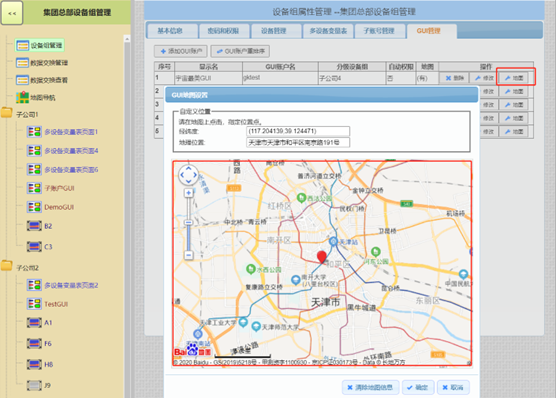Cancel the map dialog with 取消

click(x=453, y=387)
